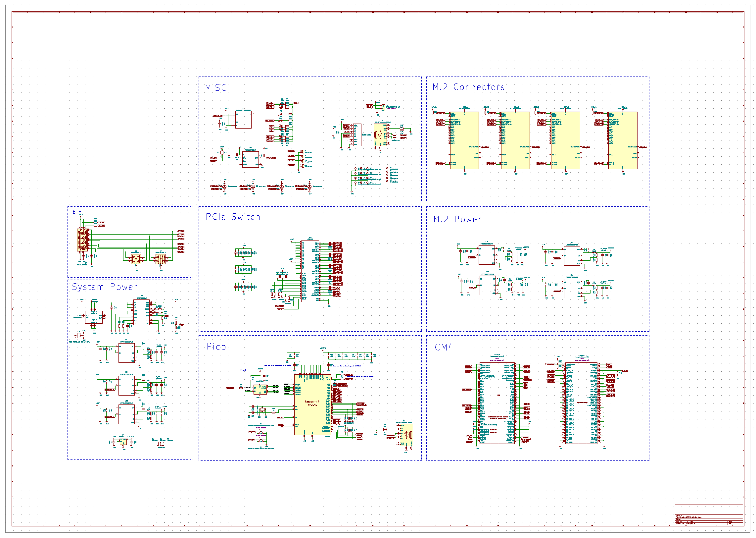
Task: Select the TPS2420 power IC in System Power
Action: [x=141, y=313]
